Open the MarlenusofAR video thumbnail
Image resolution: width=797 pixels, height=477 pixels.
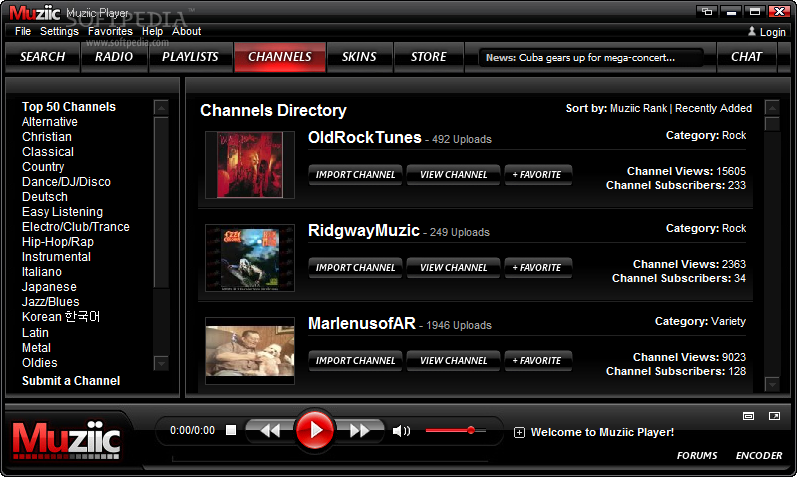coord(250,351)
